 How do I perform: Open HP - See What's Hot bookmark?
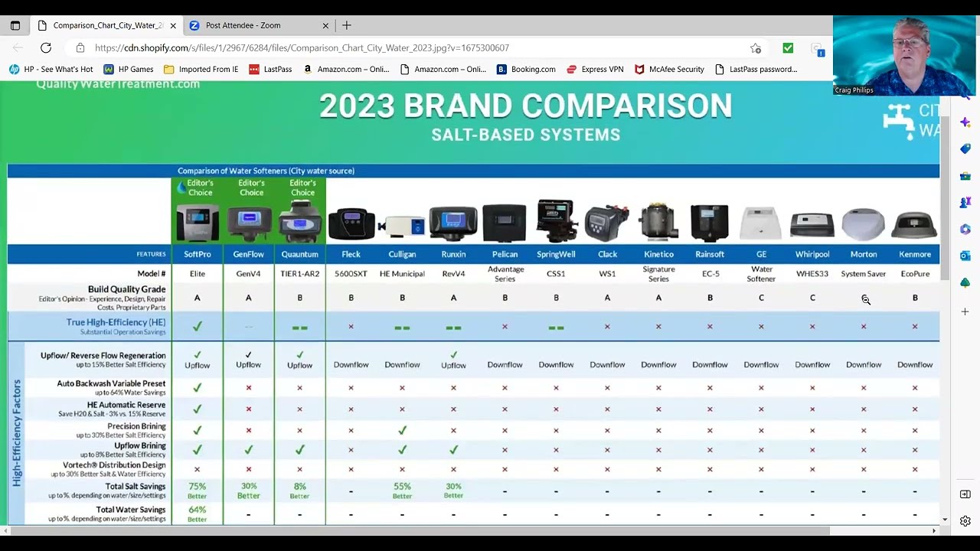[x=51, y=69]
